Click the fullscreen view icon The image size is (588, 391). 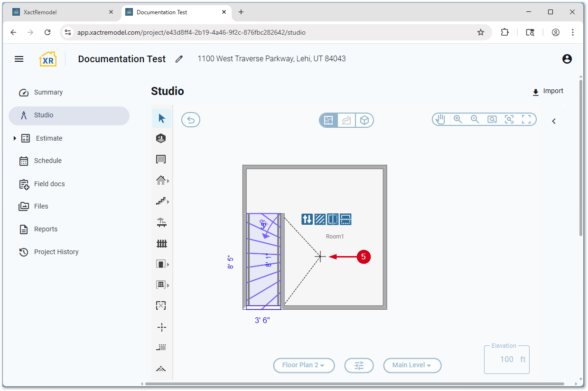(526, 119)
